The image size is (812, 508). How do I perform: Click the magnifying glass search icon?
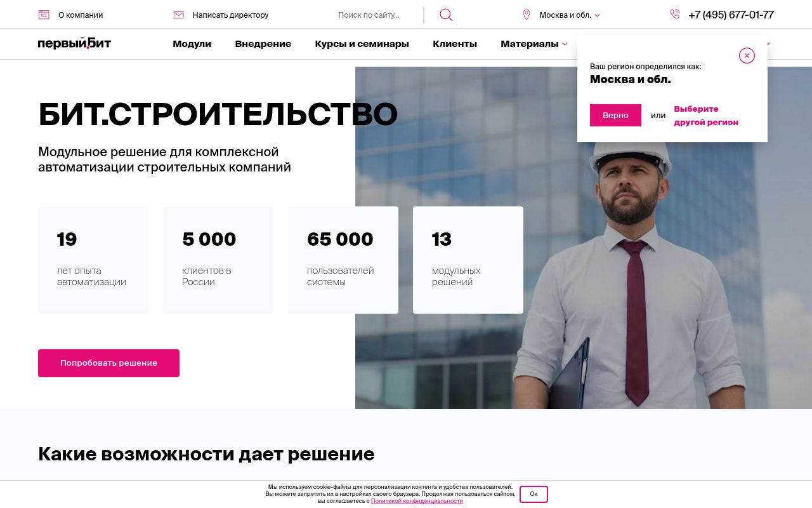(x=446, y=15)
